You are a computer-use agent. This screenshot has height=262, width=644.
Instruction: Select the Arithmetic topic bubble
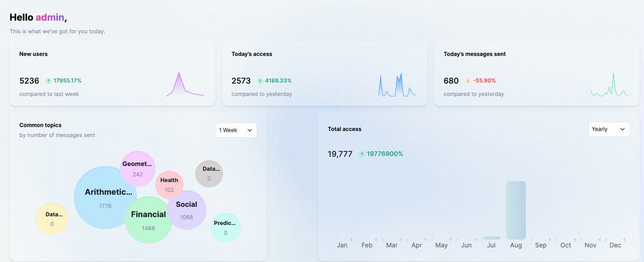pos(105,198)
